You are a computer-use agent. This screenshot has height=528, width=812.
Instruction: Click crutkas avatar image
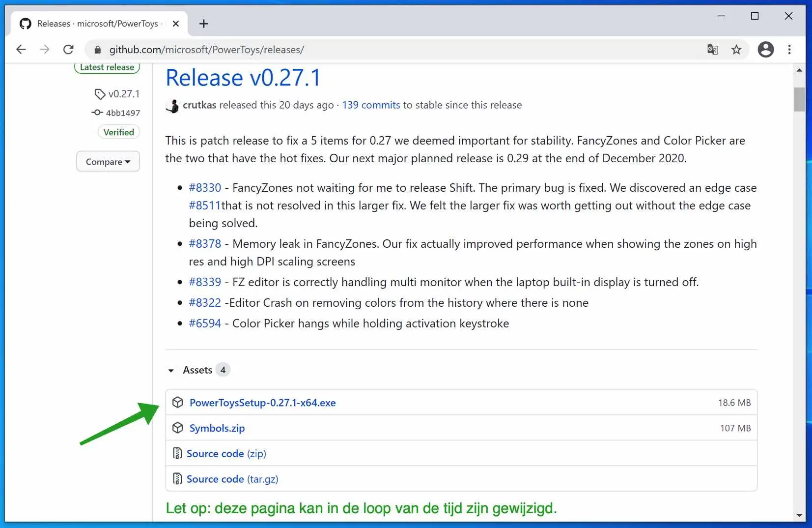[x=172, y=105]
